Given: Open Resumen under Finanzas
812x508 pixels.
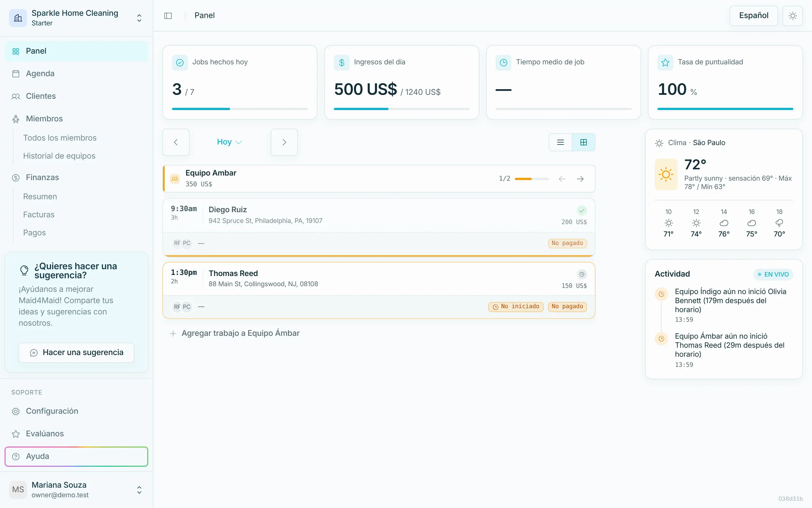Looking at the screenshot, I should click(x=40, y=196).
